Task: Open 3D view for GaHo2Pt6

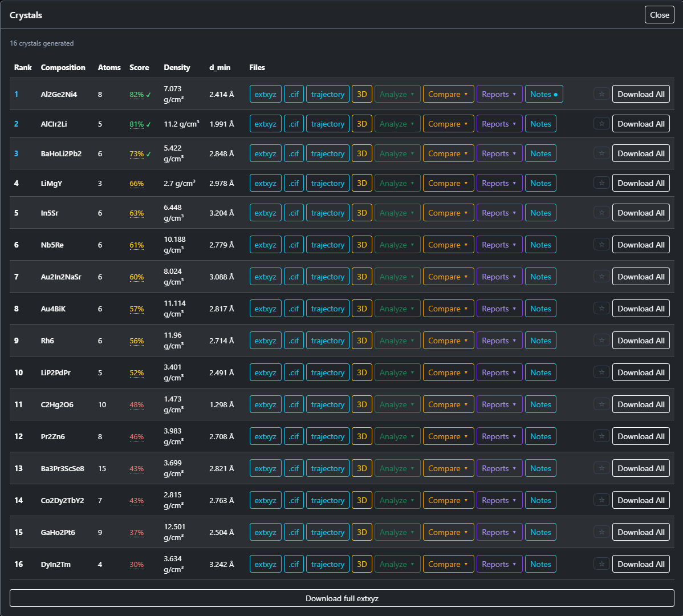Action: click(362, 532)
